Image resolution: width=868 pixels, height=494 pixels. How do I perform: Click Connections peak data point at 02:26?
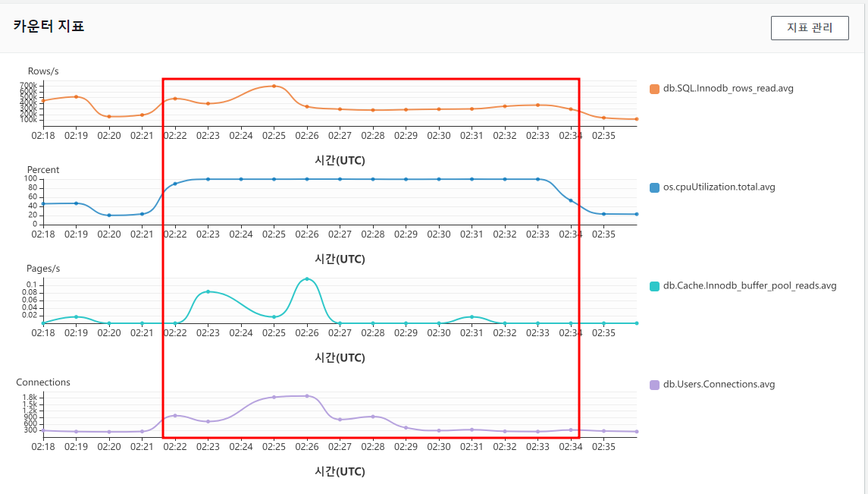pyautogui.click(x=307, y=396)
